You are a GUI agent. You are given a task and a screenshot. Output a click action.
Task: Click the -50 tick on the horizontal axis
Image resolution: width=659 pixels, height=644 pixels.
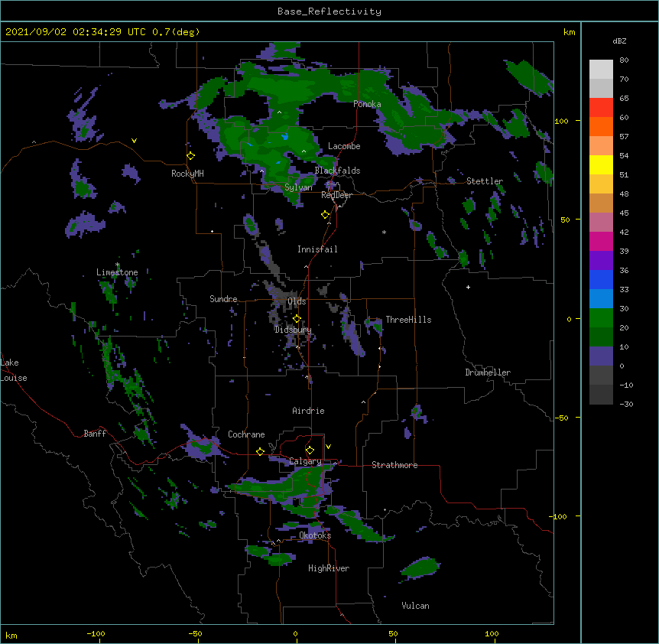point(195,633)
